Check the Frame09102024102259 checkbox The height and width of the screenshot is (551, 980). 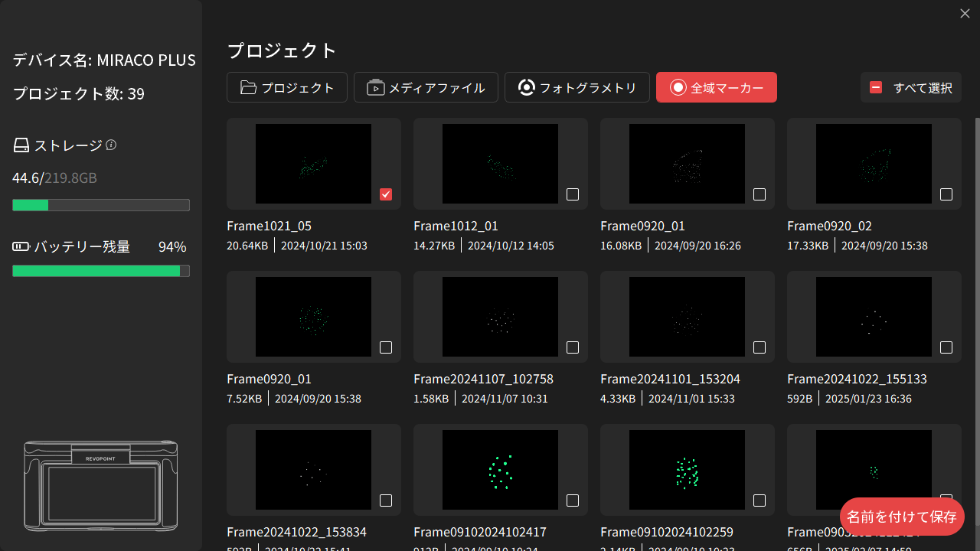(759, 500)
